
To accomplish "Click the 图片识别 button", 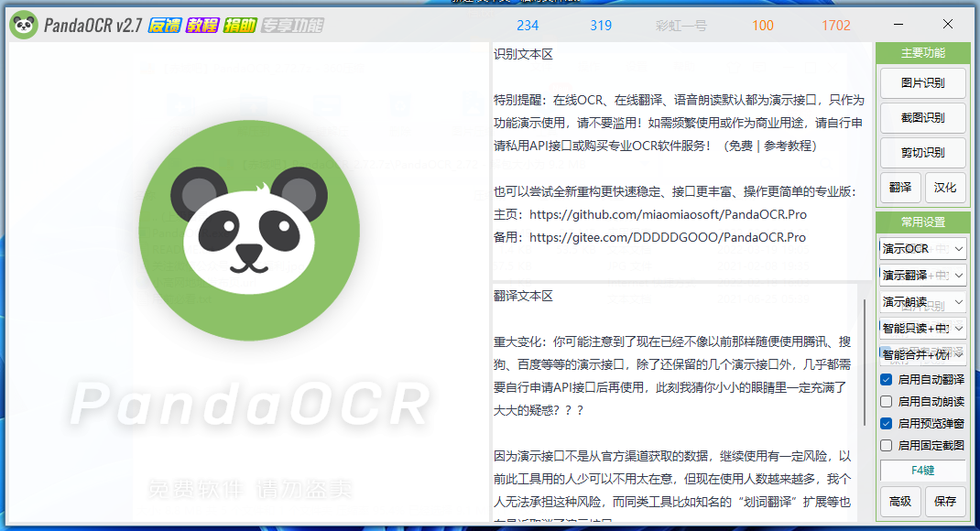I will click(x=922, y=83).
